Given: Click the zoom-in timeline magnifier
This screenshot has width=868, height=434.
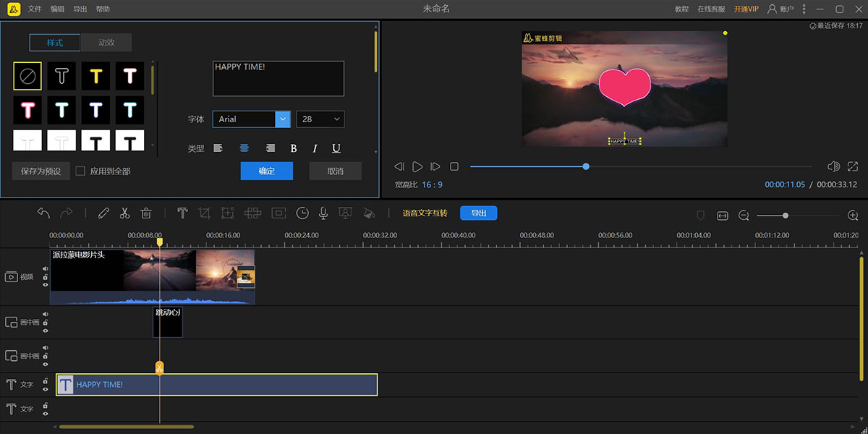Looking at the screenshot, I should 853,216.
